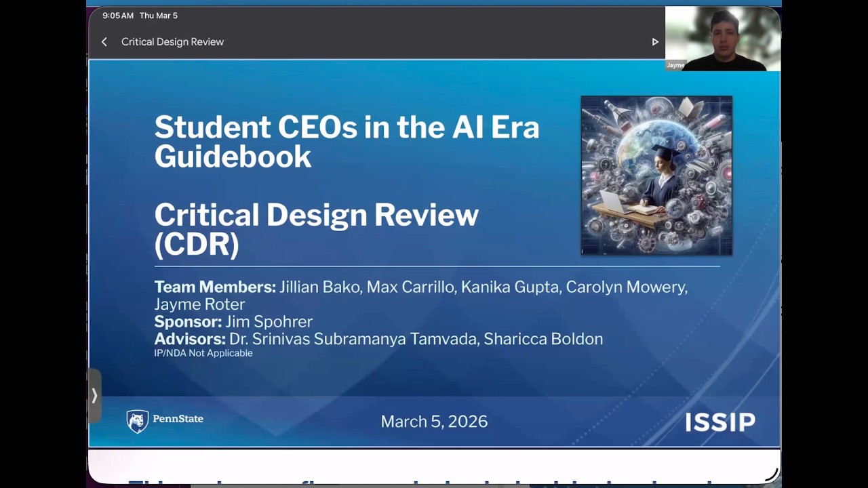
Task: Select the 'Sponsor: Jim Spohrer' line
Action: click(233, 321)
